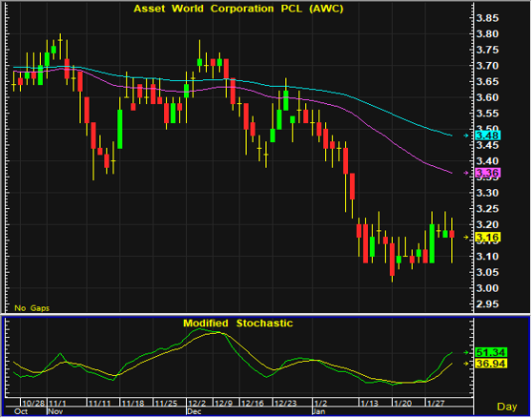532x418 pixels.
Task: Click the yellow 36.94 stochastic value label
Action: point(491,364)
